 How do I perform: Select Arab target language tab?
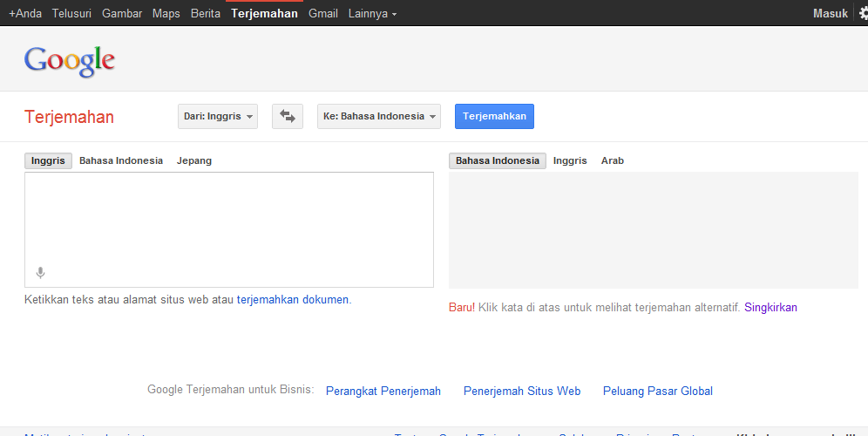(x=613, y=160)
